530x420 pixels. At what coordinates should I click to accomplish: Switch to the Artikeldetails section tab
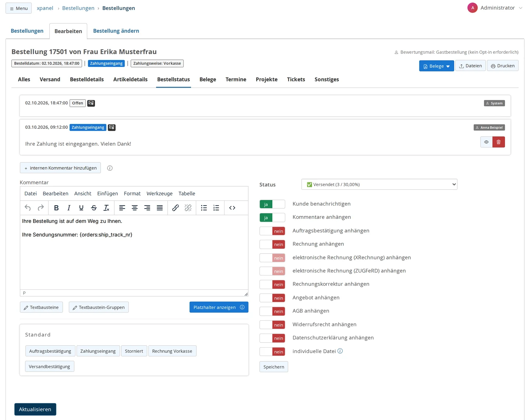click(x=130, y=79)
